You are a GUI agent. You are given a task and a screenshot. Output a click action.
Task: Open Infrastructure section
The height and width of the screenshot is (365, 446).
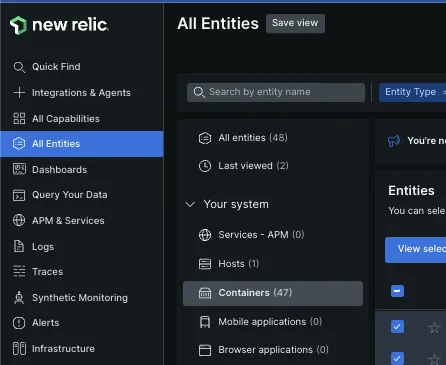point(82,349)
